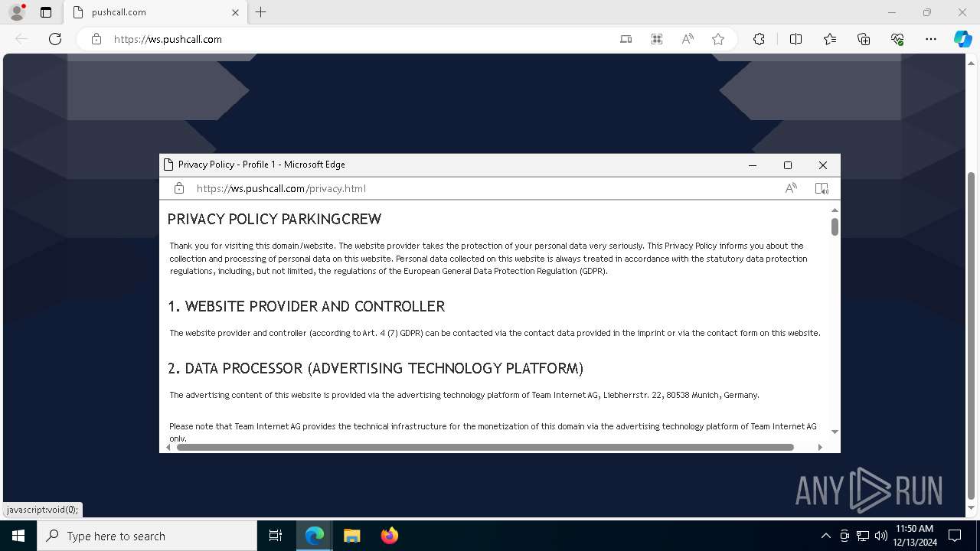Click the main page vertical scrollbar thumb

click(972, 334)
